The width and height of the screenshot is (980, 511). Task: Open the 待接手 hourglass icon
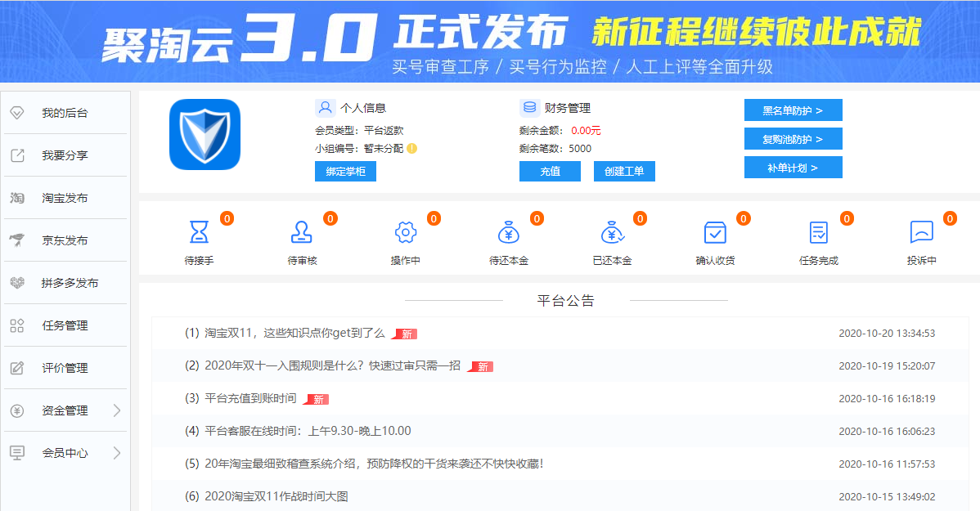click(x=199, y=231)
